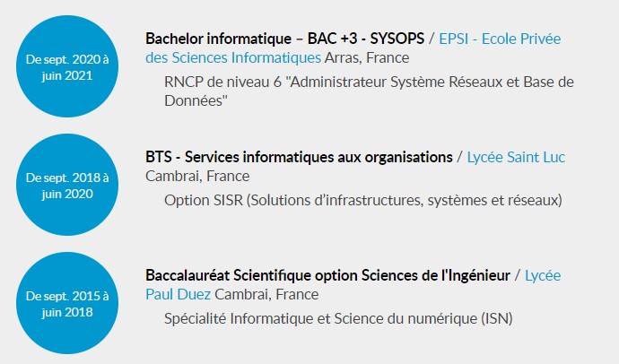
Task: Select the sept. 2018 à juin 2020 circle
Action: pyautogui.click(x=68, y=186)
